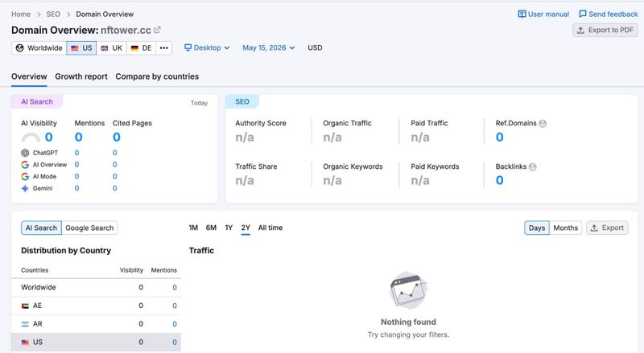644x353 pixels.
Task: Click the Argentina flag in the AR row
Action: coord(25,324)
